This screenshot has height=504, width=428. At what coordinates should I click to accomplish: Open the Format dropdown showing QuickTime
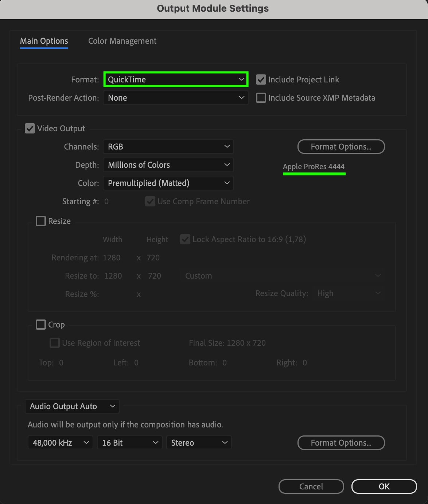(x=176, y=80)
